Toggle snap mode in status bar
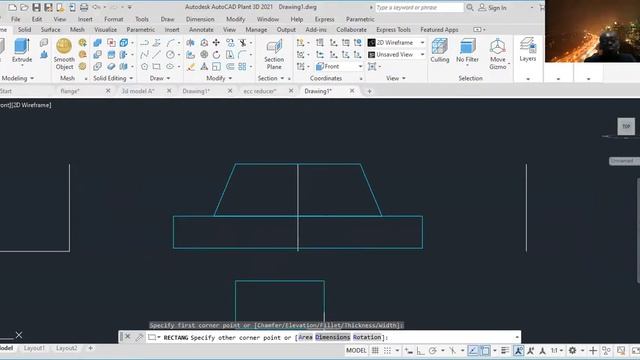Image resolution: width=640 pixels, height=360 pixels. click(387, 350)
